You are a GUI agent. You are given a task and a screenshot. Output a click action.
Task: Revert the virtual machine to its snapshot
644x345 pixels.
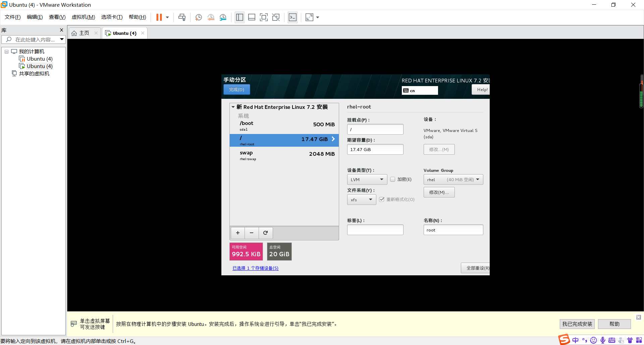click(x=211, y=17)
